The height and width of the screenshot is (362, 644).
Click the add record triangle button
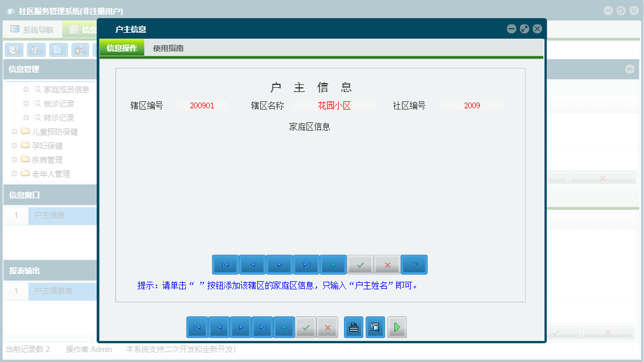click(333, 264)
